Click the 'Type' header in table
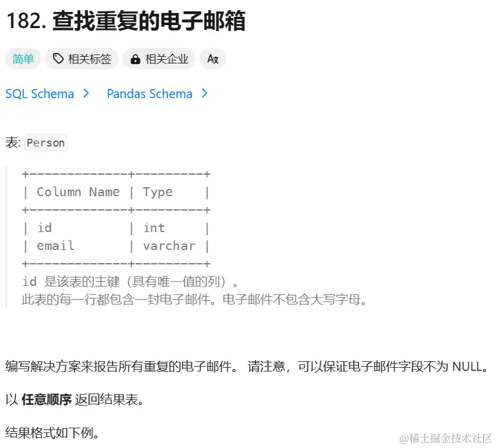The image size is (496, 448). (x=158, y=192)
